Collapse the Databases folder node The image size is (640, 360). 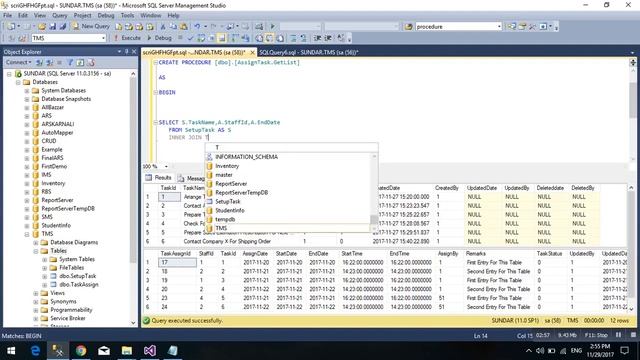coord(18,82)
